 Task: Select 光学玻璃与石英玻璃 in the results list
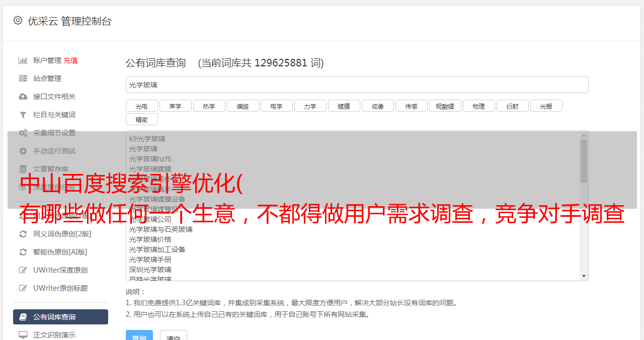tap(160, 229)
